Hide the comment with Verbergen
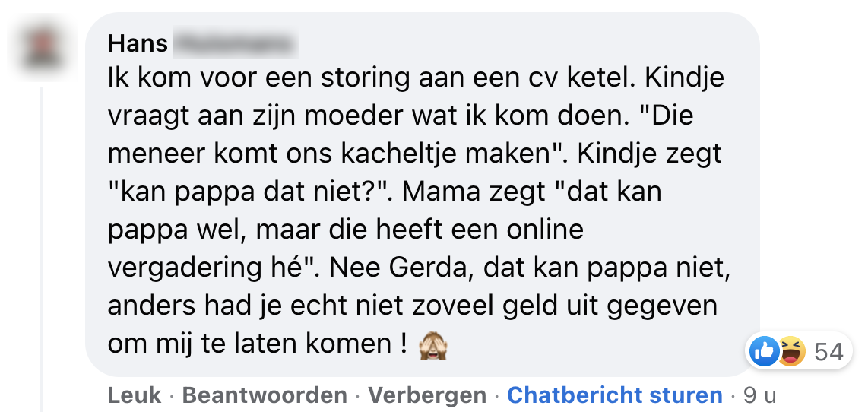This screenshot has width=868, height=412. coord(427,395)
